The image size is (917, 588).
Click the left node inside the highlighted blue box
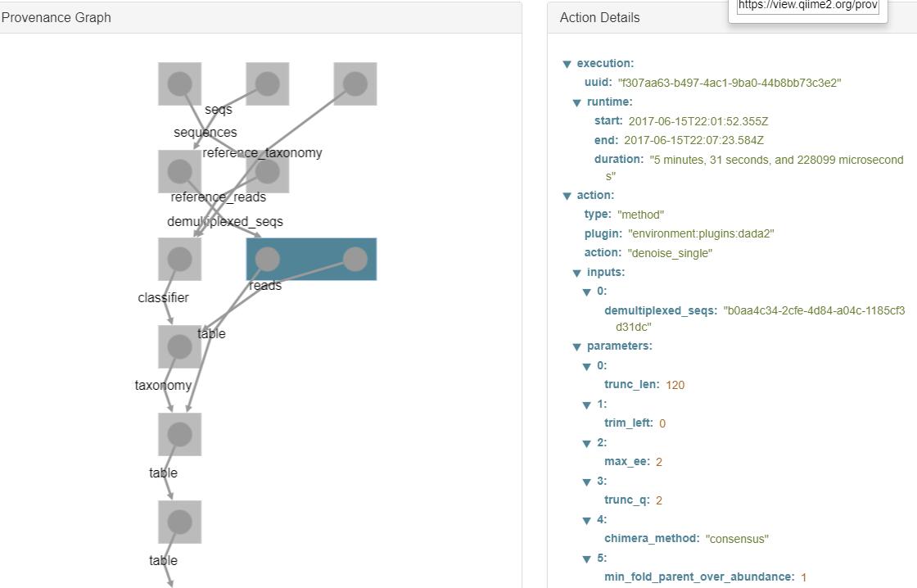coord(268,259)
